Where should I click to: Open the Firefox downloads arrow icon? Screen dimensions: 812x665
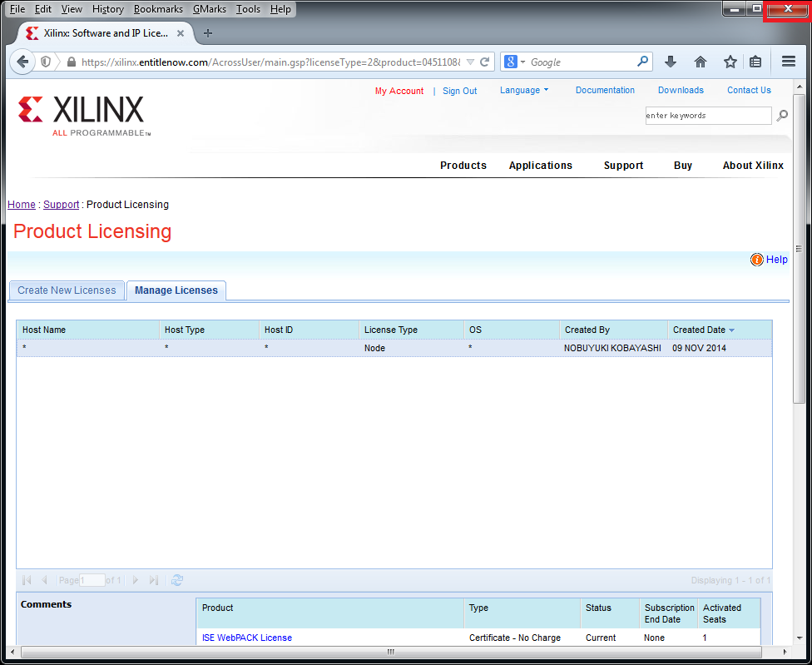click(671, 62)
